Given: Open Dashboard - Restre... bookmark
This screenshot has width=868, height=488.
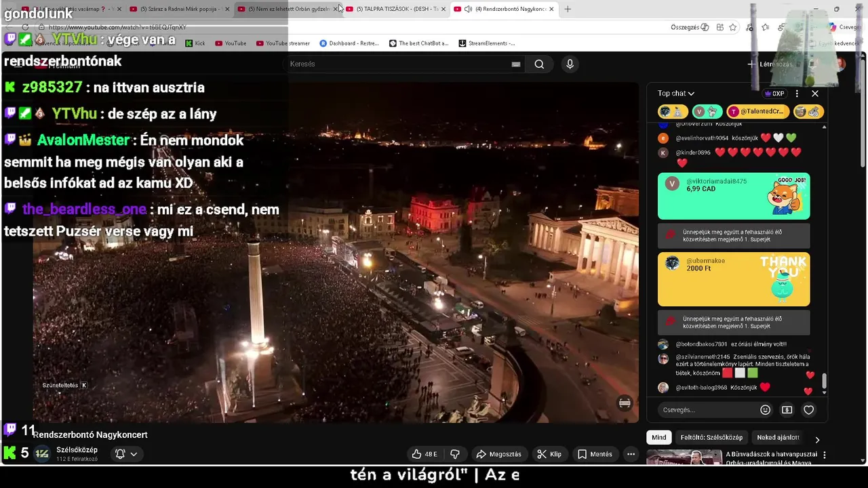Looking at the screenshot, I should point(349,43).
